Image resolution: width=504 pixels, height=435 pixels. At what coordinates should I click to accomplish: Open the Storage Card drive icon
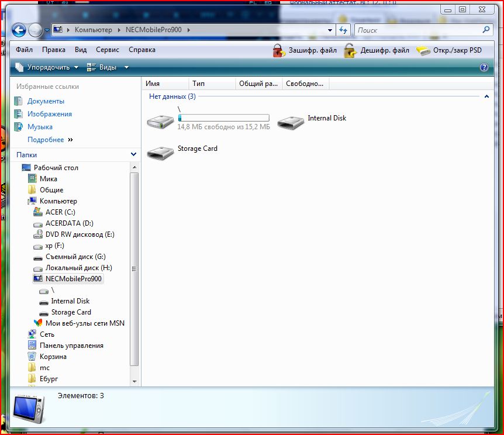[x=160, y=153]
